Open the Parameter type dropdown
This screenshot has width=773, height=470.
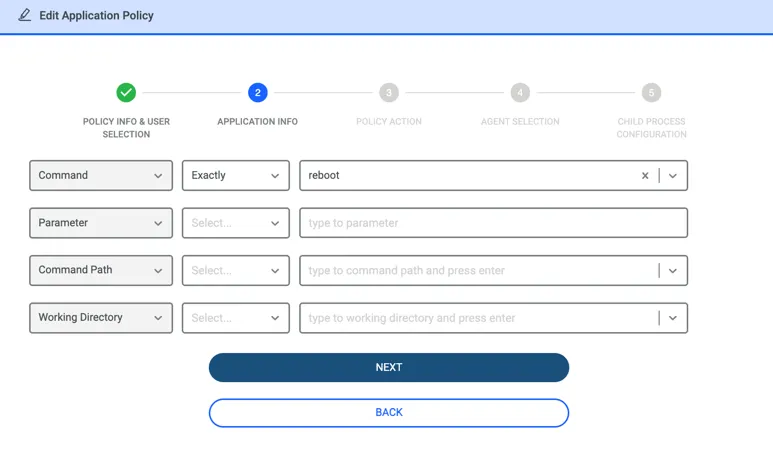[101, 223]
